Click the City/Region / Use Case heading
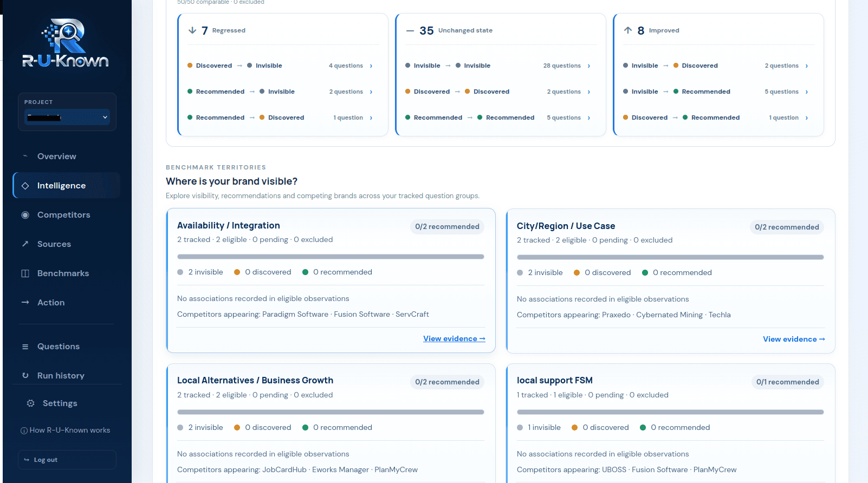The height and width of the screenshot is (483, 868). (566, 226)
